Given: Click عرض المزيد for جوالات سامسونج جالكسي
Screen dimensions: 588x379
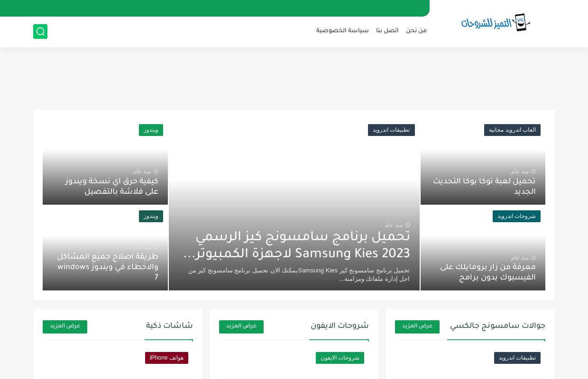Looking at the screenshot, I should [417, 326].
